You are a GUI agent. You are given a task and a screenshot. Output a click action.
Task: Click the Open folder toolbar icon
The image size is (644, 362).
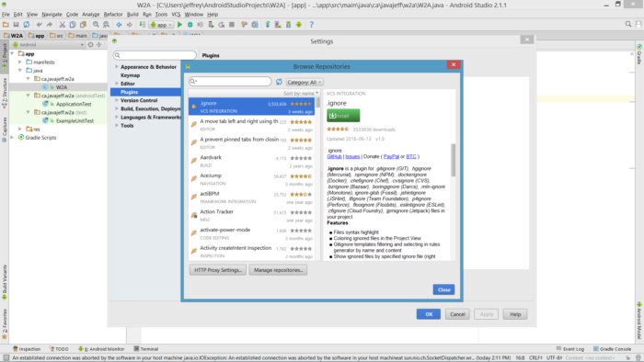click(x=6, y=25)
